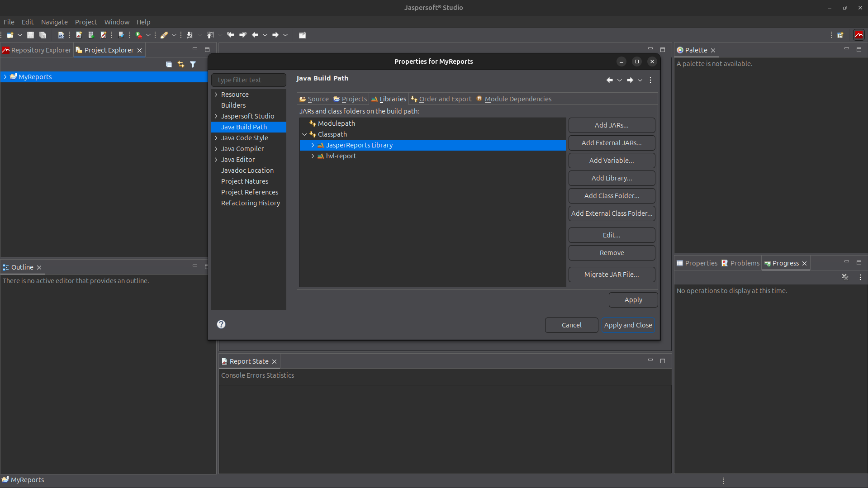
Task: Open the Navigate menu
Action: 54,22
